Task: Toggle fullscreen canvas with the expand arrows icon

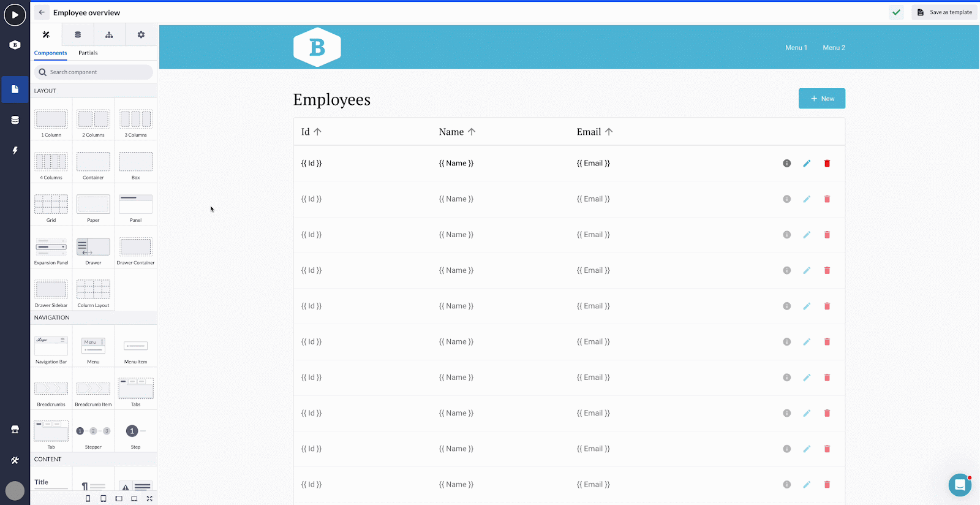Action: click(x=149, y=499)
